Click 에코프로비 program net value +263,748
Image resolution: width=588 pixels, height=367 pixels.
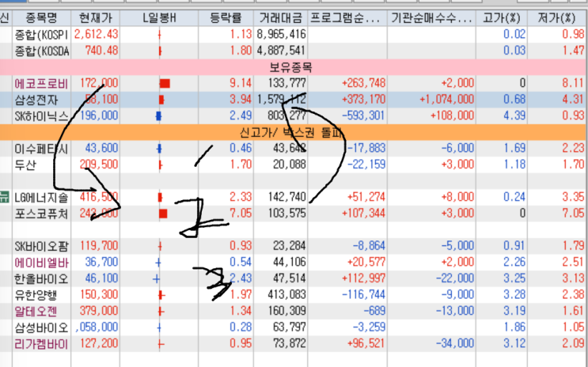click(363, 83)
